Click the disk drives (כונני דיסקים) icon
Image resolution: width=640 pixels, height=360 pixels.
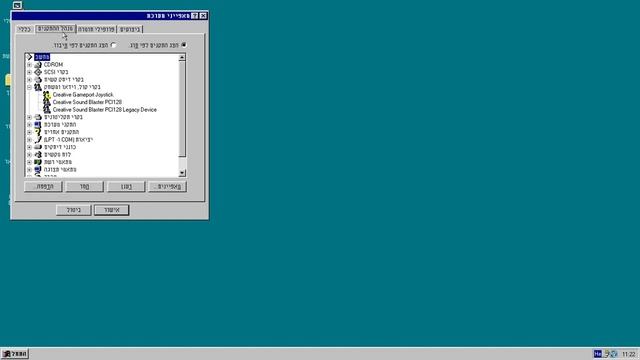tap(38, 147)
